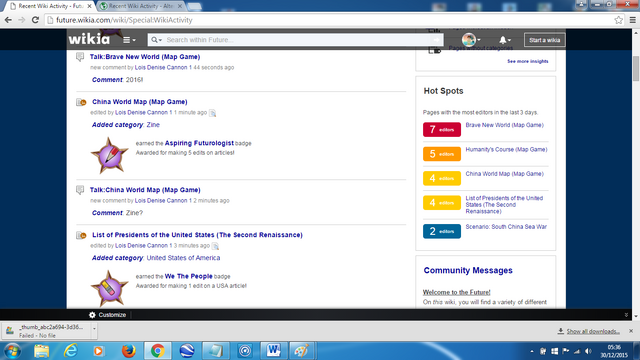Click edit icon beside China World Map entry
Screen dimensions: 640x360
[81, 102]
